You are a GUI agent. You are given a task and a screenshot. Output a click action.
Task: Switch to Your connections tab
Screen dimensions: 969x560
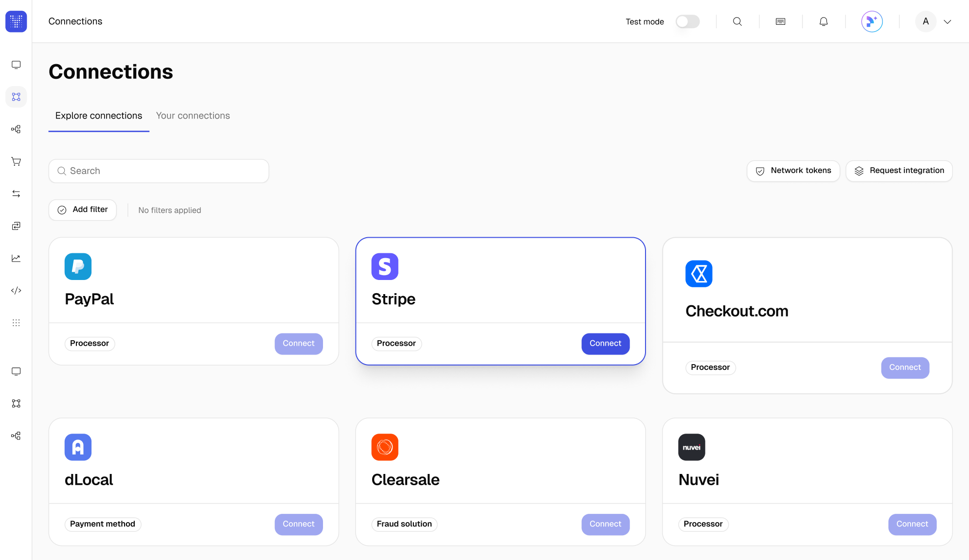(x=193, y=116)
